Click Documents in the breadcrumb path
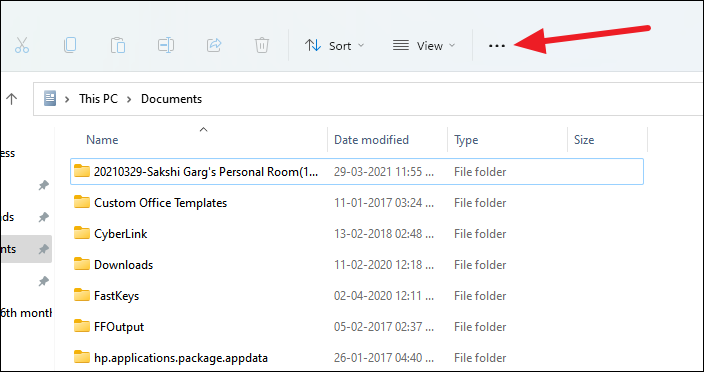The image size is (704, 372). (172, 99)
